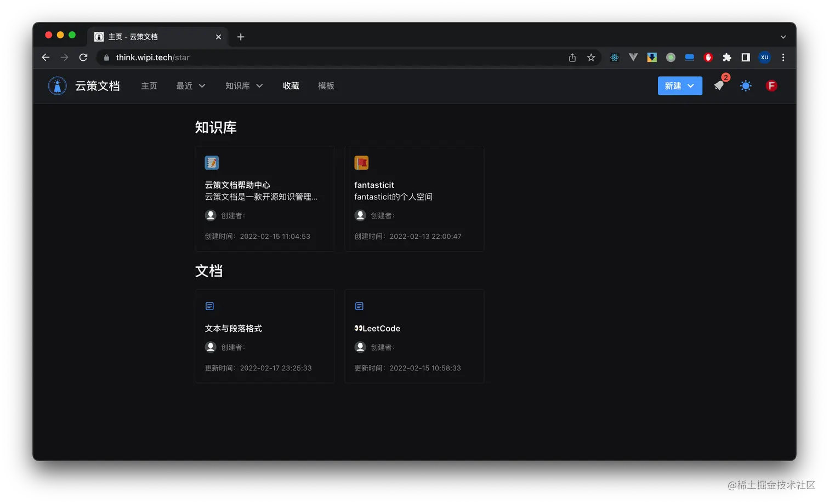Toggle the bookmark star in the address bar

click(591, 57)
